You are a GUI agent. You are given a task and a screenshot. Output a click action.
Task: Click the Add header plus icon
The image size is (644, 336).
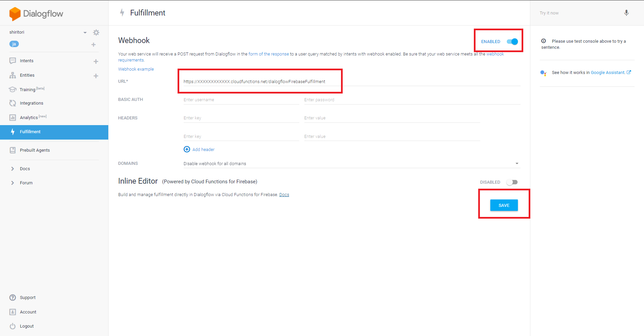click(187, 149)
